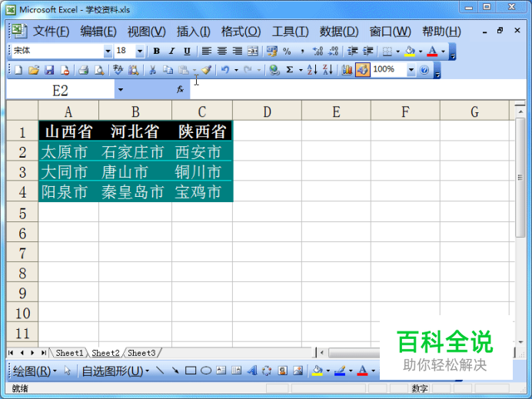Apply Comma style formatting
The image size is (532, 399).
coord(302,52)
